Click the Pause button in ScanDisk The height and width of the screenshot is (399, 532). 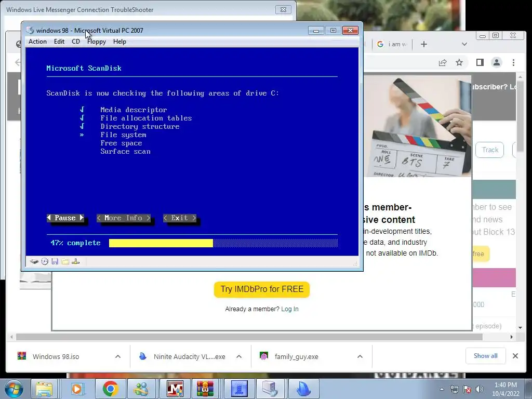tap(65, 218)
